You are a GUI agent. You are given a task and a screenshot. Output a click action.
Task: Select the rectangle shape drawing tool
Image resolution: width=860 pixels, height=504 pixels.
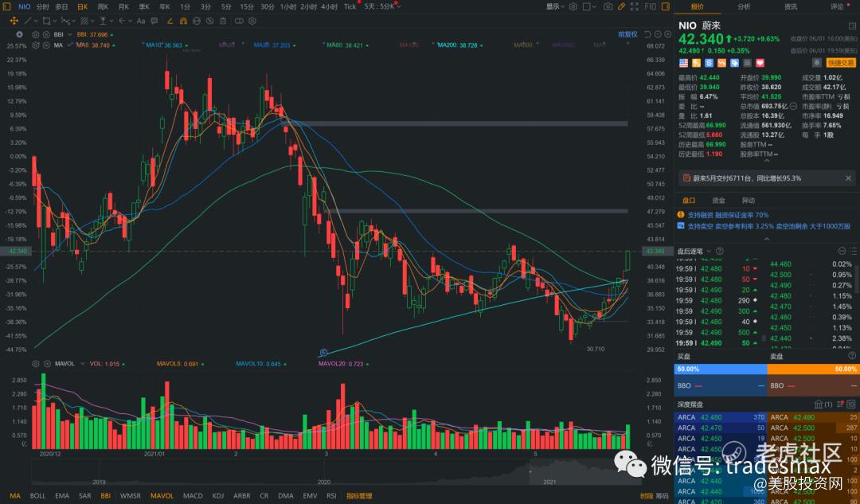[x=47, y=21]
